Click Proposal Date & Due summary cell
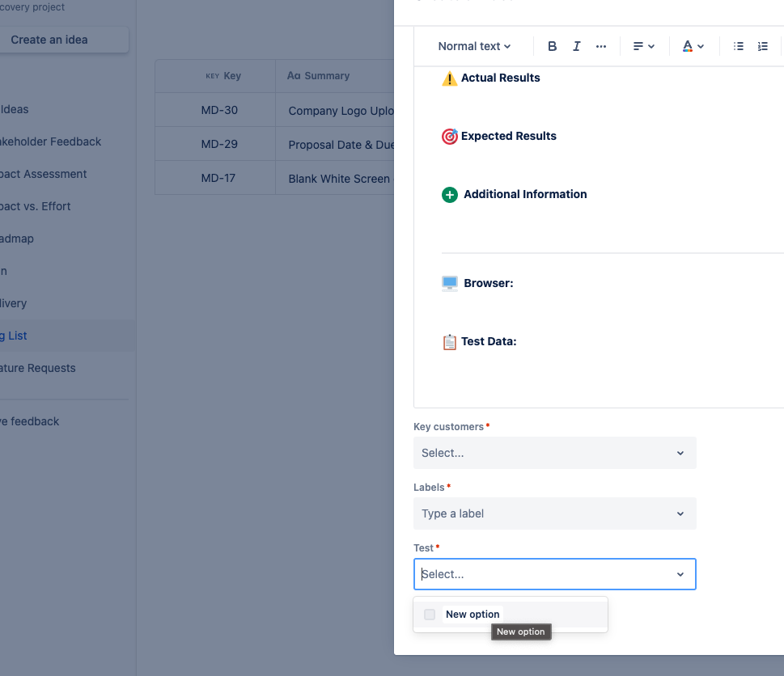 click(x=335, y=145)
